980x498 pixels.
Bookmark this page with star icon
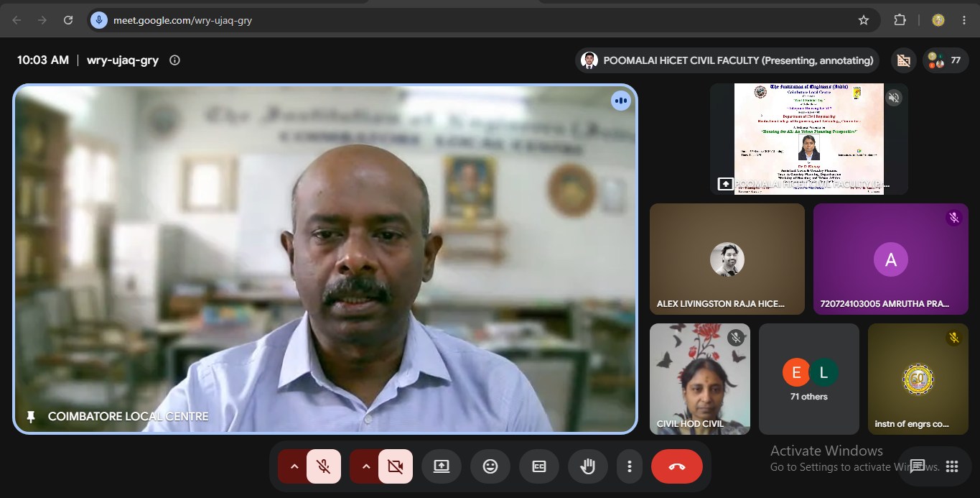tap(864, 20)
